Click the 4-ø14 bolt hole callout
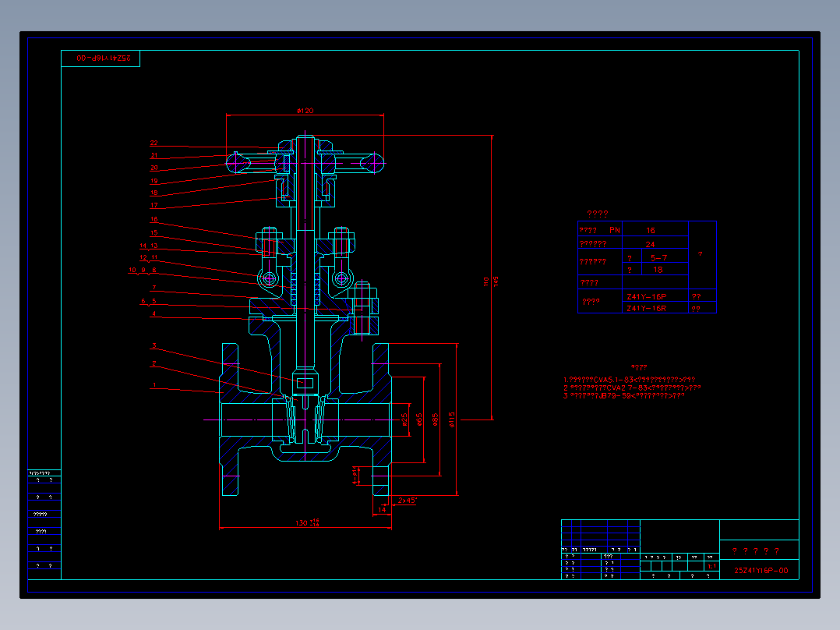Screen dimensions: 840x630 tap(355, 475)
